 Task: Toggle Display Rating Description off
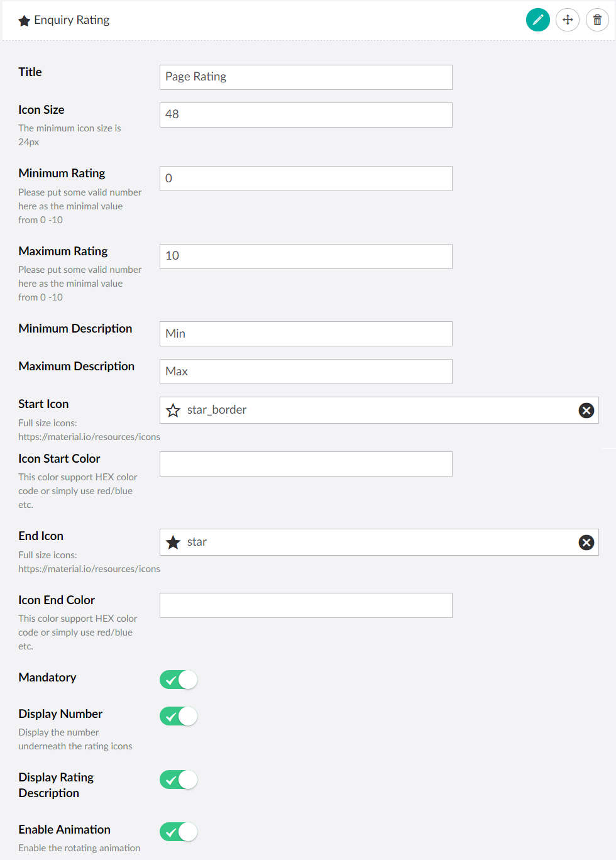179,780
